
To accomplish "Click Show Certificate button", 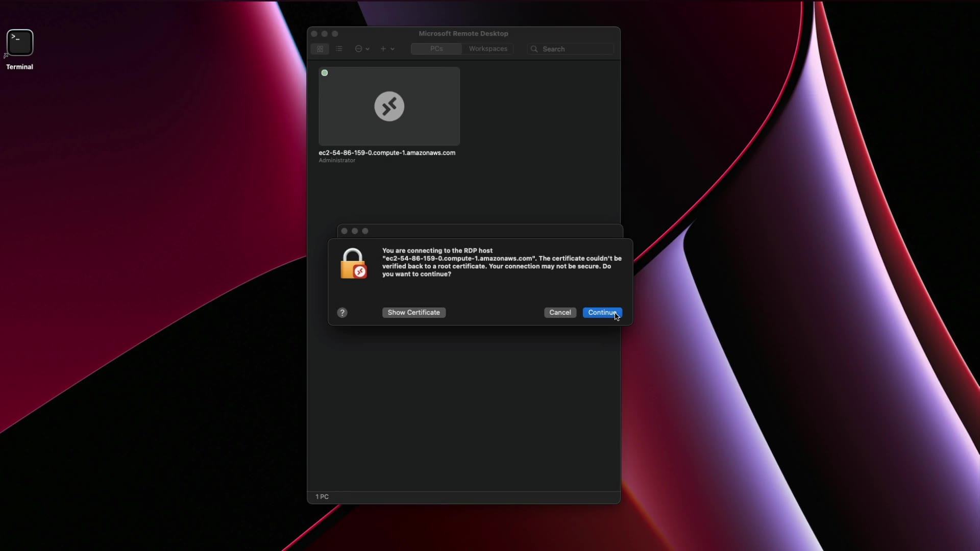I will pos(413,312).
